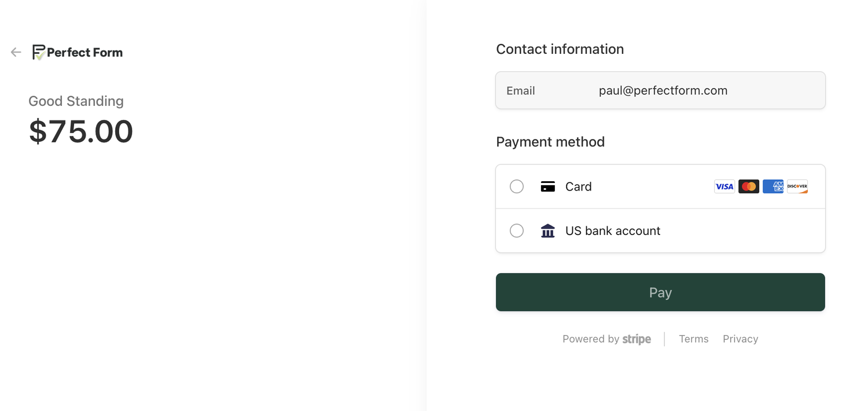Click the Perfect Form logo icon
The height and width of the screenshot is (411, 868).
39,52
